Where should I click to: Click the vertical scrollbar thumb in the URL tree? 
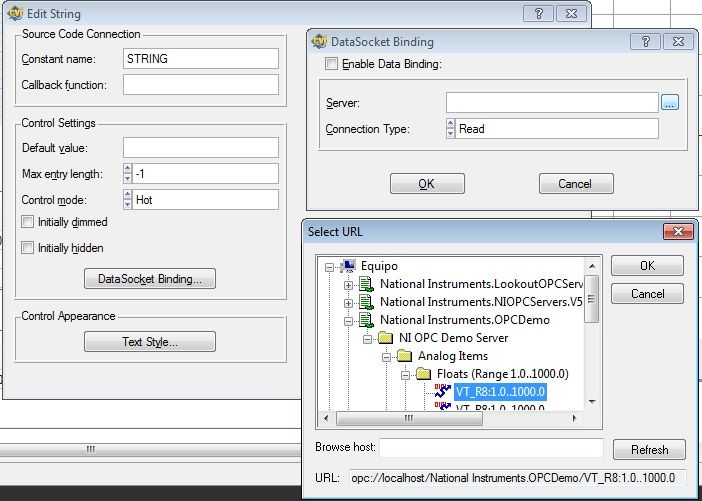coord(592,298)
